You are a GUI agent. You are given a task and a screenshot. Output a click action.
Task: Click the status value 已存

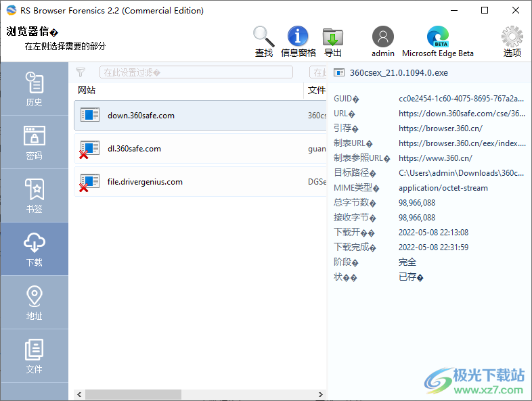[x=411, y=277]
